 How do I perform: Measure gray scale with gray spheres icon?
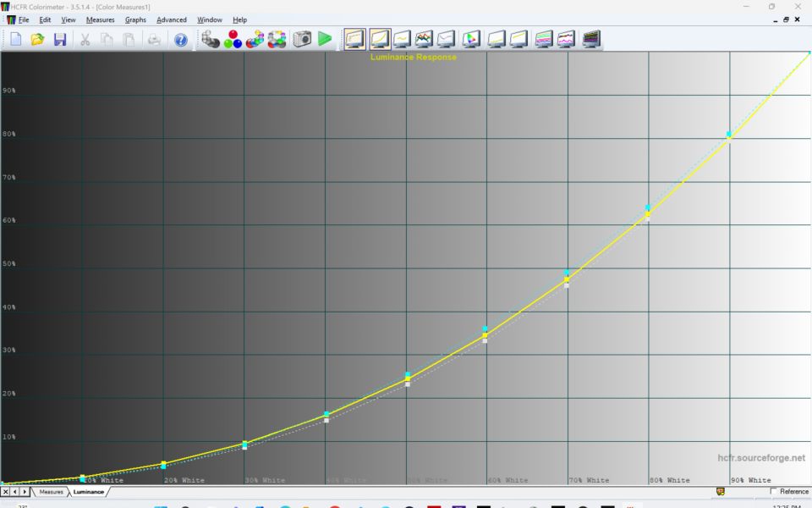point(211,40)
